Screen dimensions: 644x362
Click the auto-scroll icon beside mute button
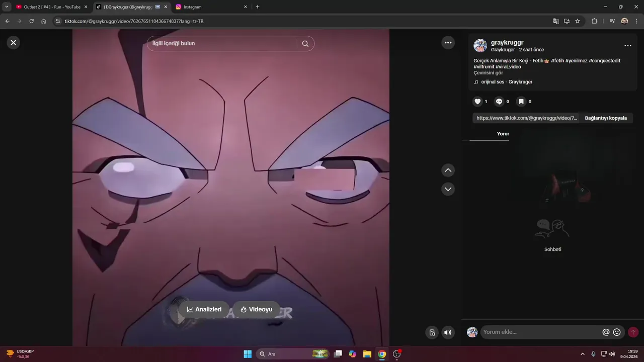point(432,332)
